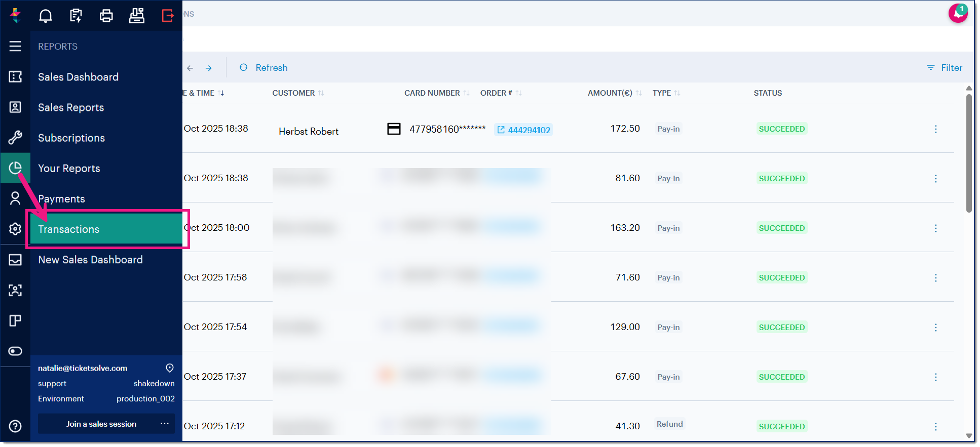Open row menu for 41.30 refund
The image size is (980, 447).
(935, 427)
